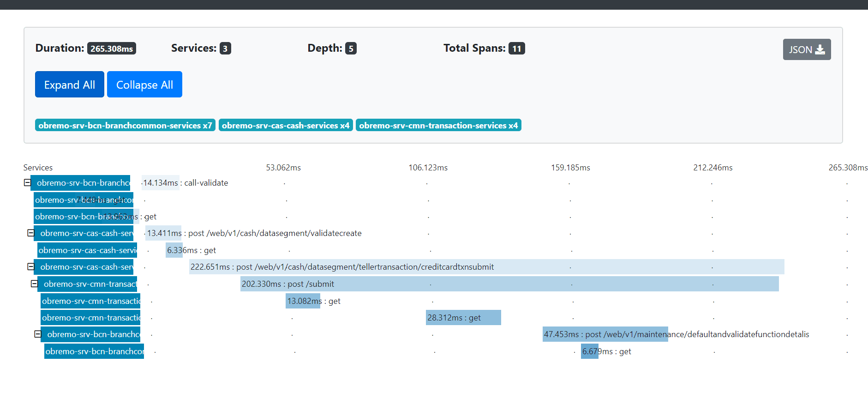The height and width of the screenshot is (399, 868).
Task: Click the Expand All button
Action: [70, 85]
